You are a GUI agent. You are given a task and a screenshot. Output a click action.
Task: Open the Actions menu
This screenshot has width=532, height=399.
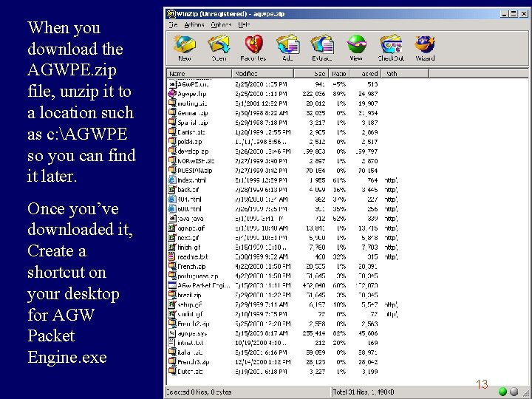click(x=194, y=25)
